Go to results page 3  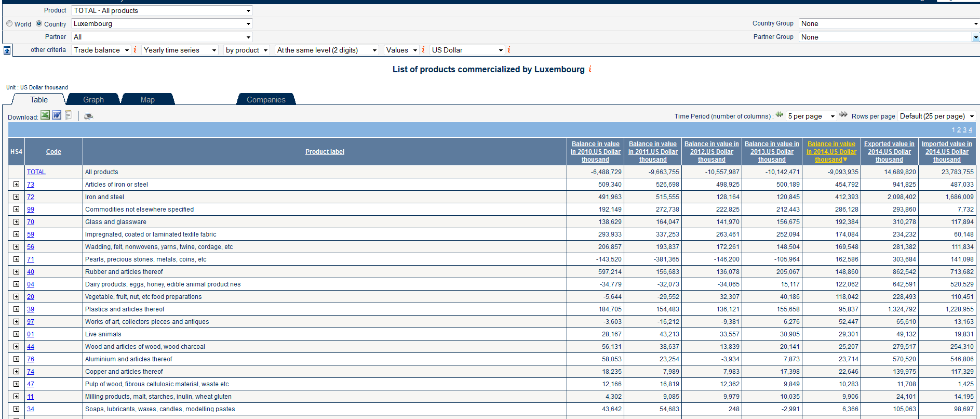[965, 130]
